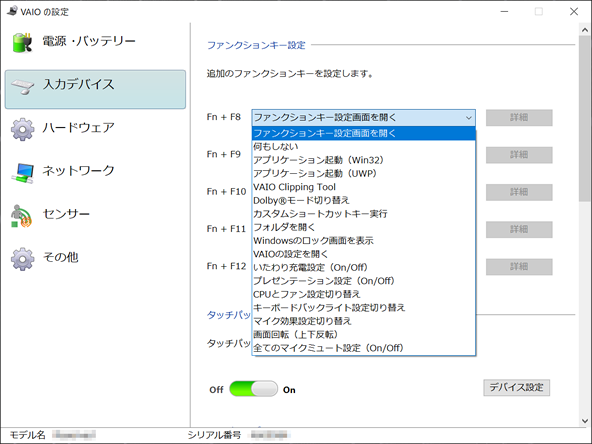Select Windowsのロック画面を表示 option
The height and width of the screenshot is (444, 592).
click(x=364, y=240)
